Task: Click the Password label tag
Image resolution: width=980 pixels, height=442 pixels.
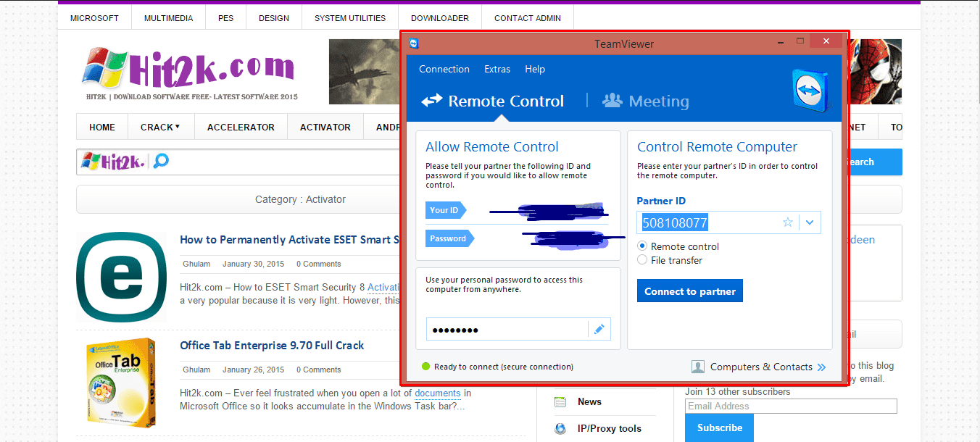Action: pos(449,238)
